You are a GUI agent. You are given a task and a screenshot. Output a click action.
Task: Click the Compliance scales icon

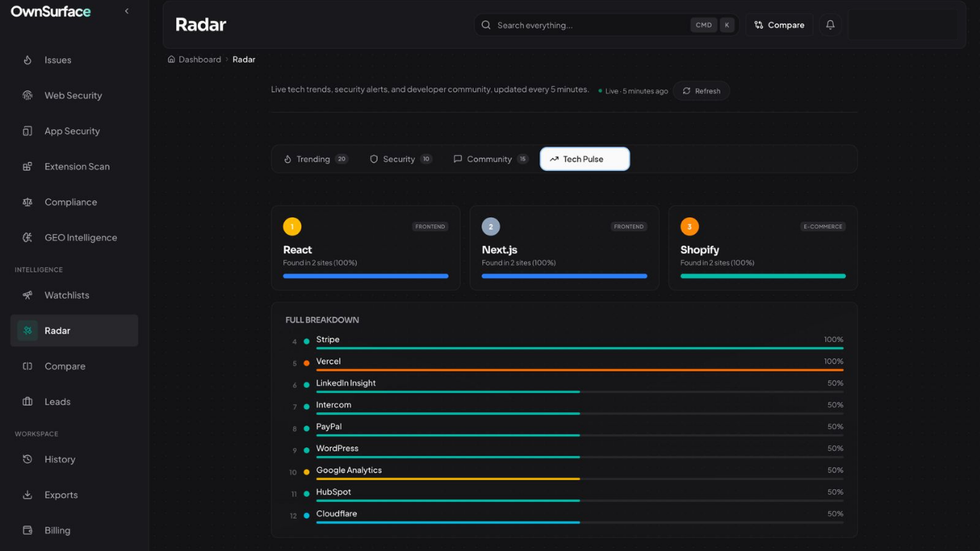tap(27, 202)
